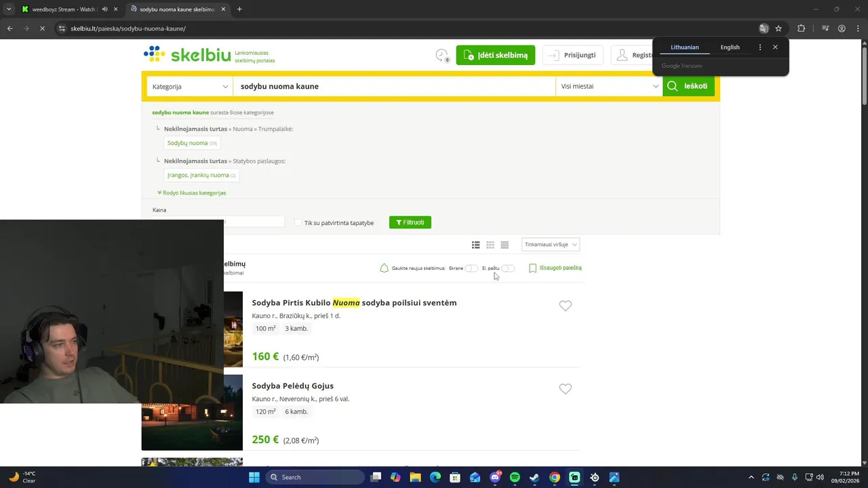Favorite the Sodyba Pirtis Kubilo listing heart

566,306
